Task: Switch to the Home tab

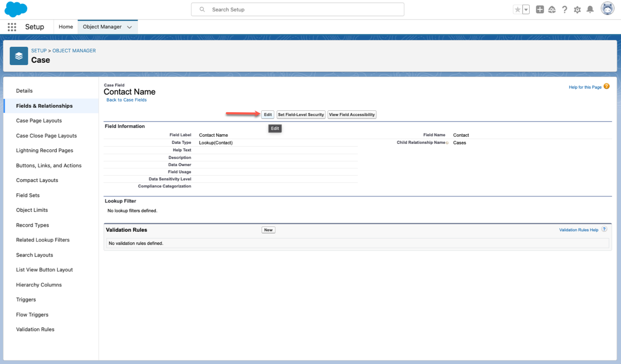Action: pyautogui.click(x=66, y=27)
